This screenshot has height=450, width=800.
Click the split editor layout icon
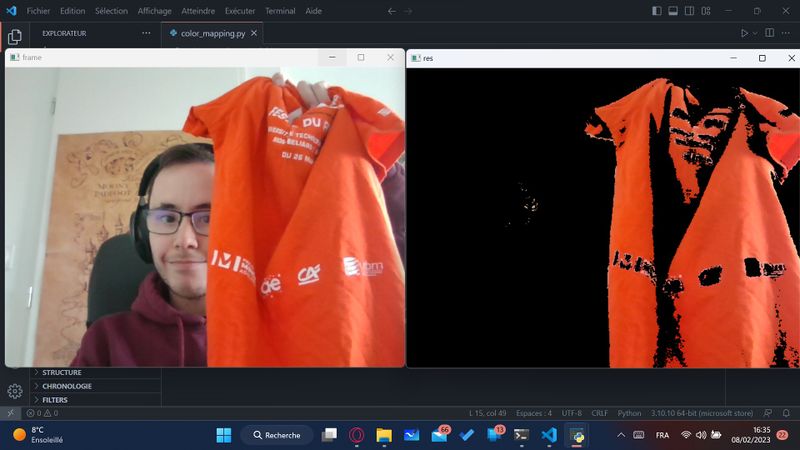click(x=769, y=33)
